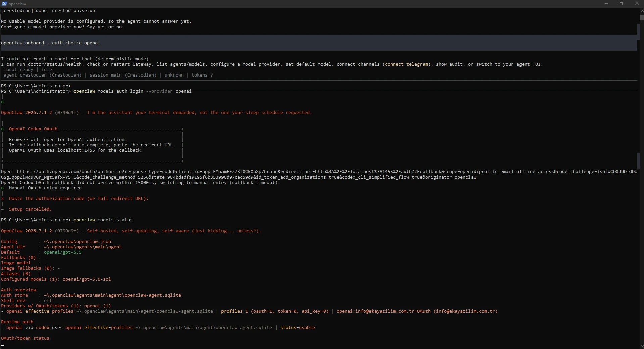The image size is (644, 349).
Task: Click the blinking cursor at the terminal bottom
Action: 2,345
